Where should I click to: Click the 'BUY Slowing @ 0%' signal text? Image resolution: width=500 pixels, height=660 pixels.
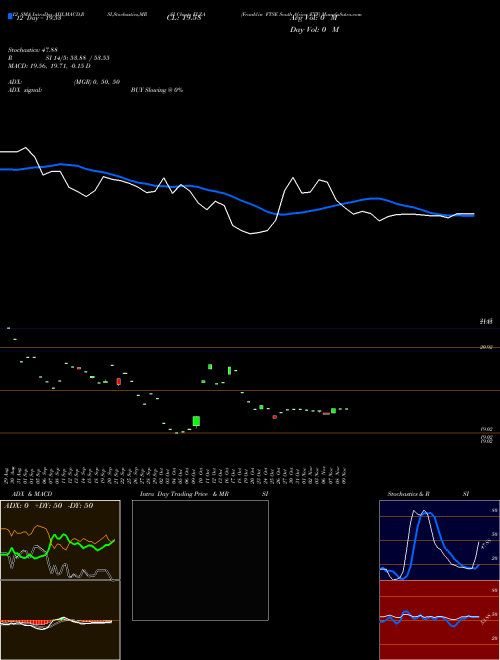coord(157,90)
